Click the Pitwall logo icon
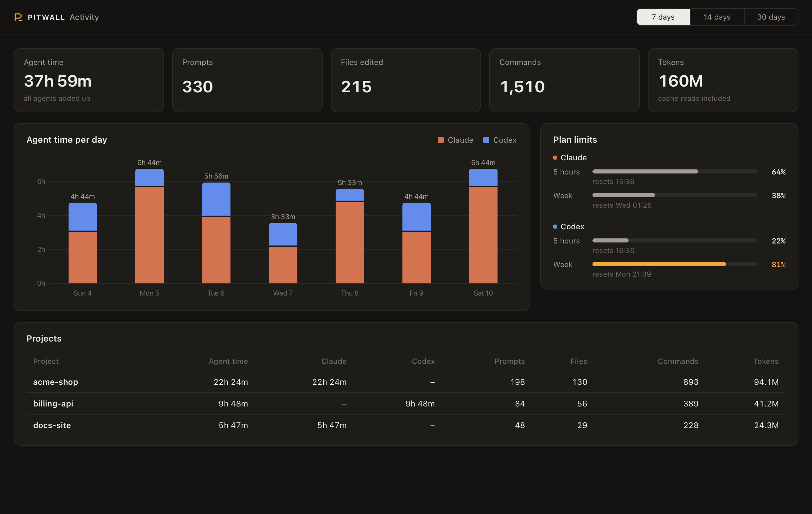The width and height of the screenshot is (812, 514). (18, 17)
